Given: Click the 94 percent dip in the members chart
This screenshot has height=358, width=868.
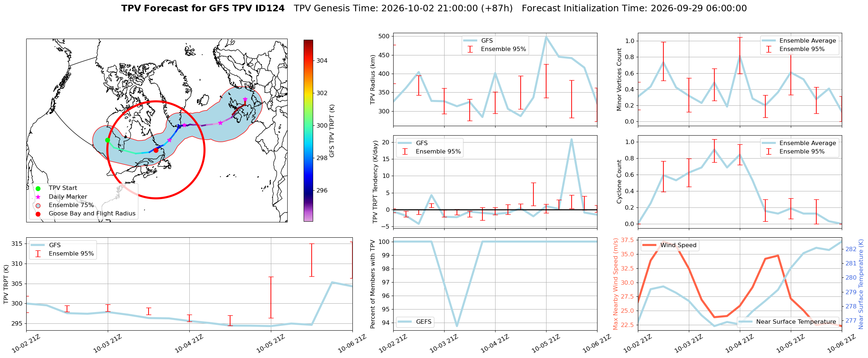Looking at the screenshot, I should (x=457, y=326).
